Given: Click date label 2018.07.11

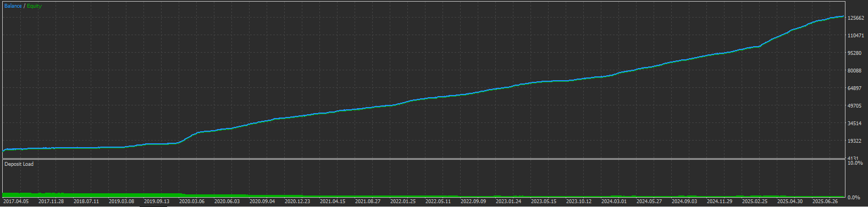Looking at the screenshot, I should click(86, 202).
